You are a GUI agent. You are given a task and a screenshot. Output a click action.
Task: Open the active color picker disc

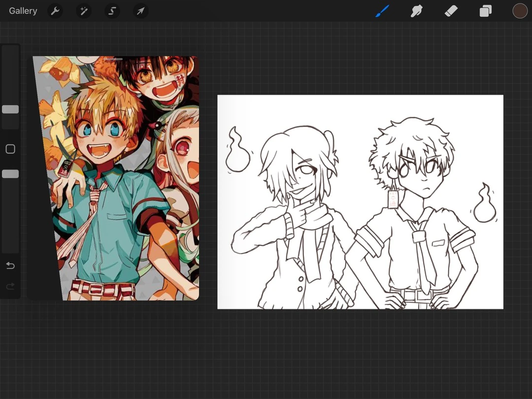(x=520, y=10)
